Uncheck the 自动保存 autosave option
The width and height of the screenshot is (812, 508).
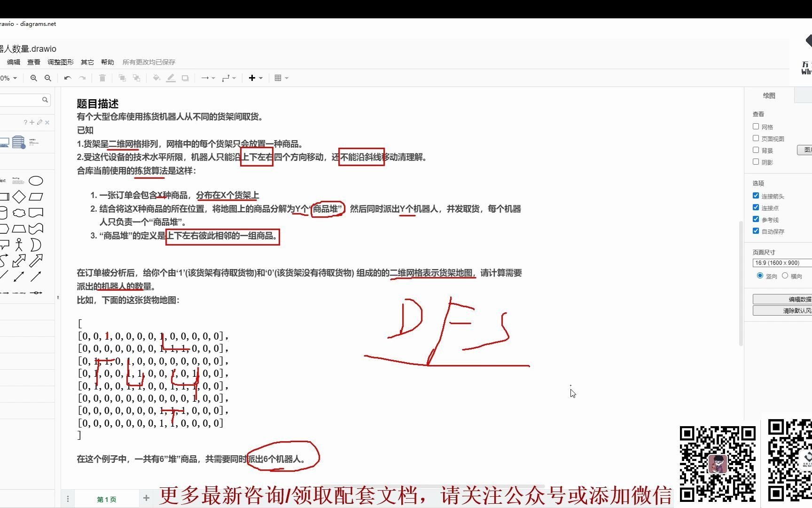point(756,231)
